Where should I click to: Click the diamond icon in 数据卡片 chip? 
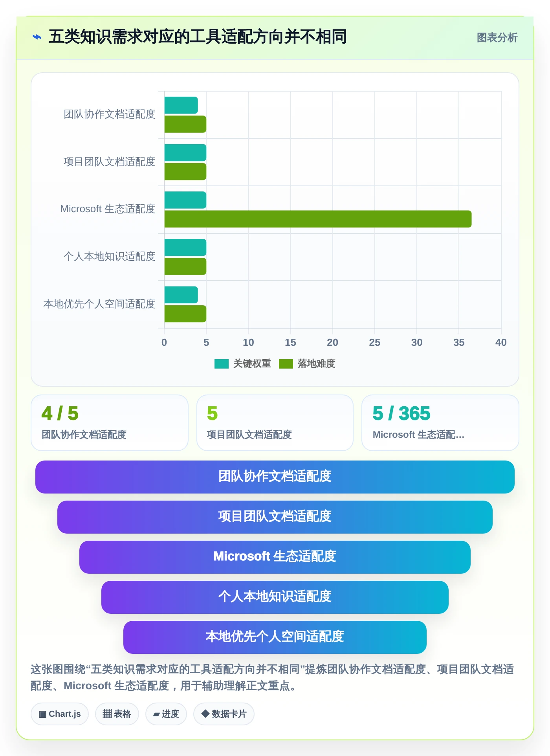(205, 714)
